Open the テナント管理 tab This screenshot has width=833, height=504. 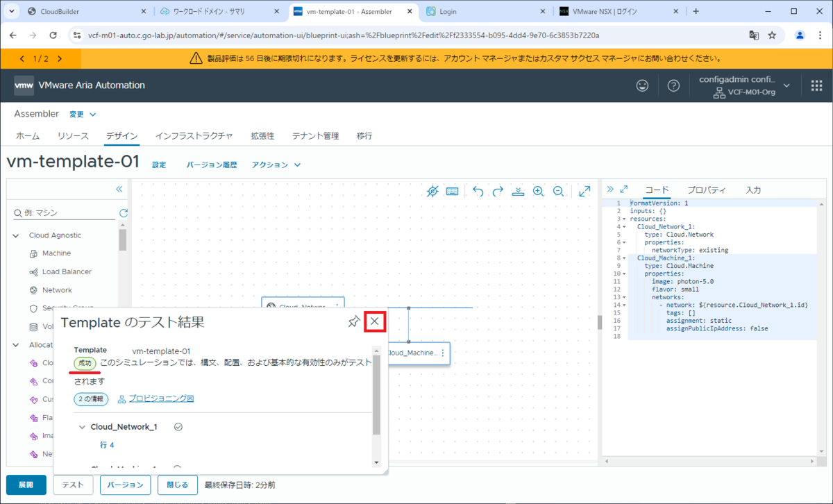pyautogui.click(x=315, y=136)
